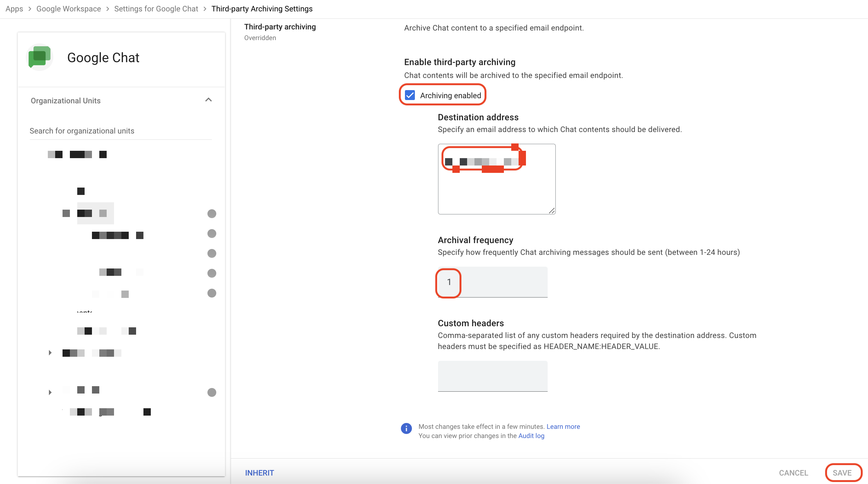
Task: Open Settings for Google Chat breadcrumb
Action: [156, 9]
